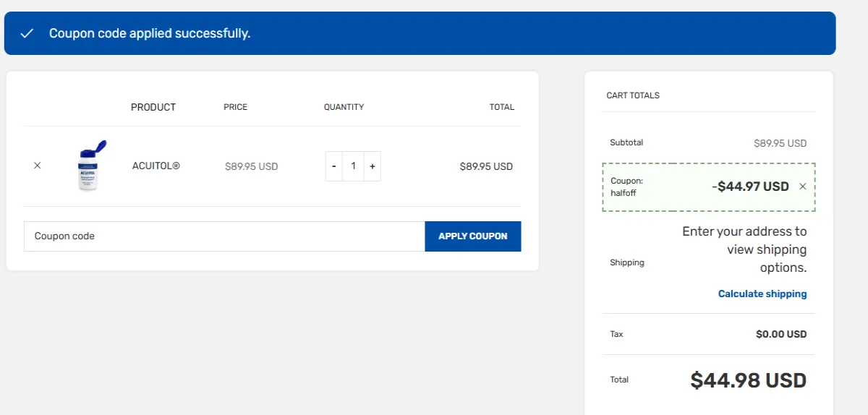
Task: Select the Subtotal row label
Action: [x=626, y=142]
